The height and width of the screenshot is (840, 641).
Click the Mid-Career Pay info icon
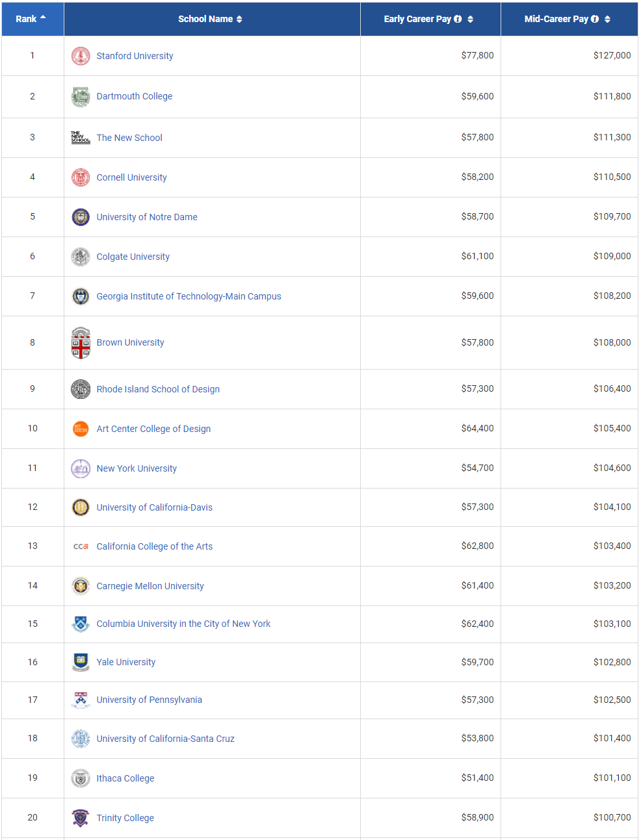click(x=595, y=19)
